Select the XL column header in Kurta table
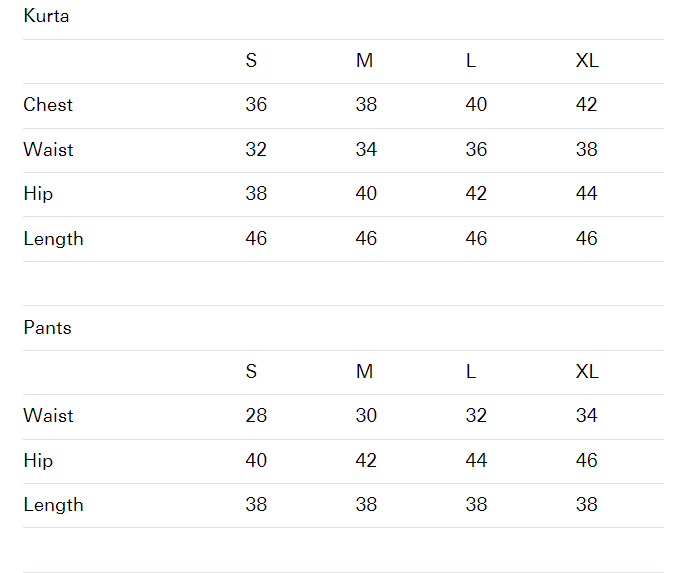This screenshot has width=673, height=573. pyautogui.click(x=587, y=60)
